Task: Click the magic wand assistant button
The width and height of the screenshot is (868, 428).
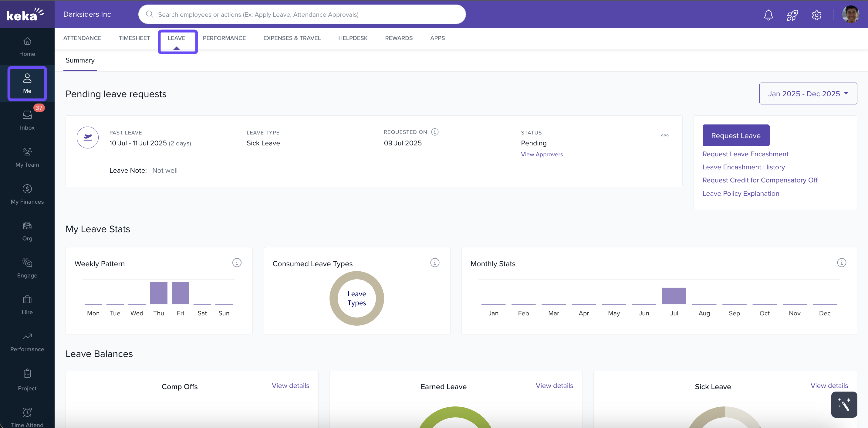Action: pyautogui.click(x=844, y=404)
